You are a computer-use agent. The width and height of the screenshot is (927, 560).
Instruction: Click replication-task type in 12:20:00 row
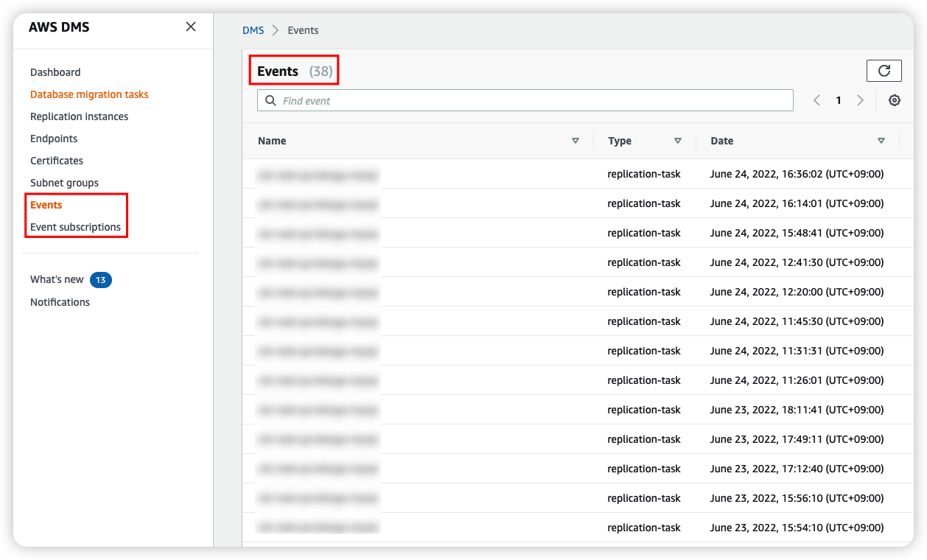[x=644, y=292]
